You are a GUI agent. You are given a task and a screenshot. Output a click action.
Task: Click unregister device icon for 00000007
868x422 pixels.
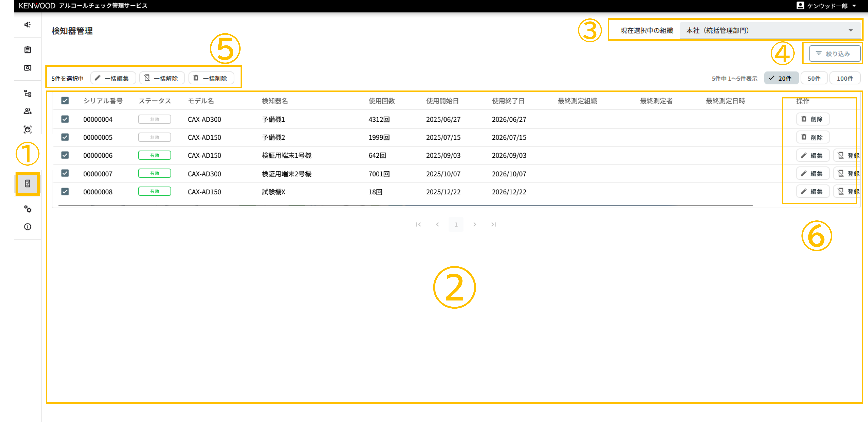tap(841, 174)
